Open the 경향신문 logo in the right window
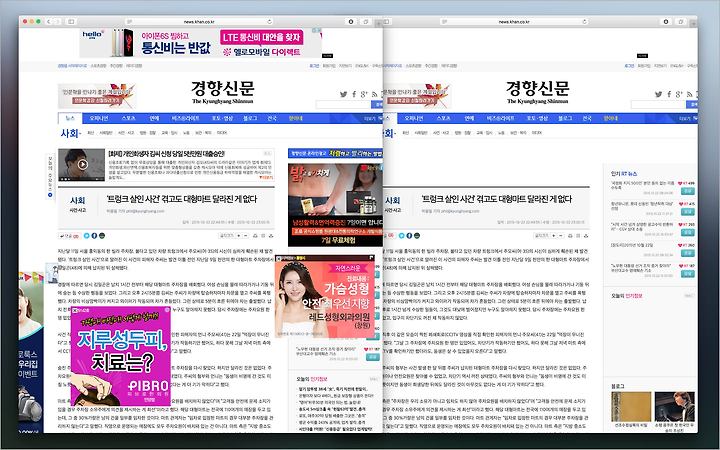The height and width of the screenshot is (450, 720). pyautogui.click(x=538, y=92)
